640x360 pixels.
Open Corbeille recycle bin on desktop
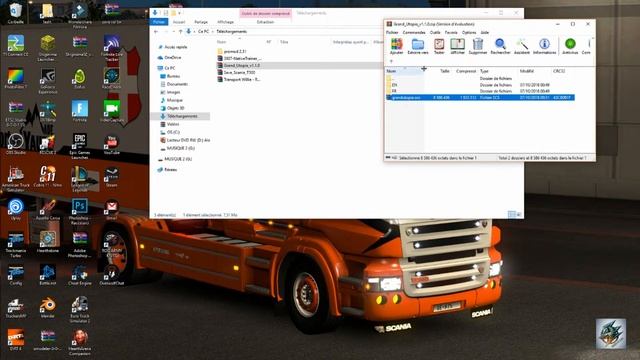(x=16, y=12)
